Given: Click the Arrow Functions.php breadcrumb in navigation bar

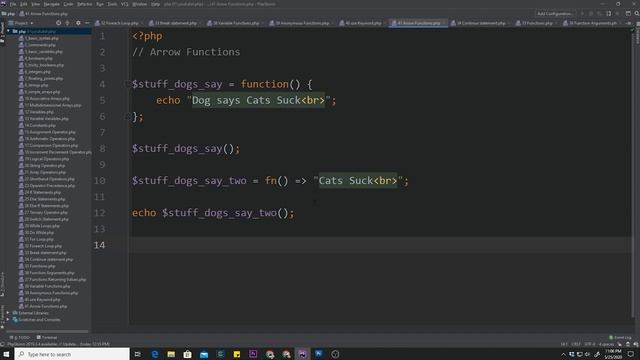Looking at the screenshot, I should pyautogui.click(x=43, y=13).
